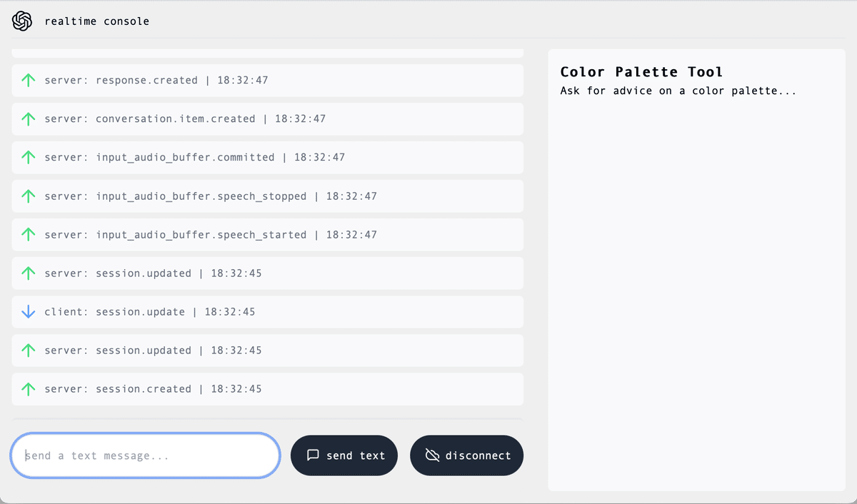Click the realtime console header title
The image size is (857, 504).
point(98,21)
